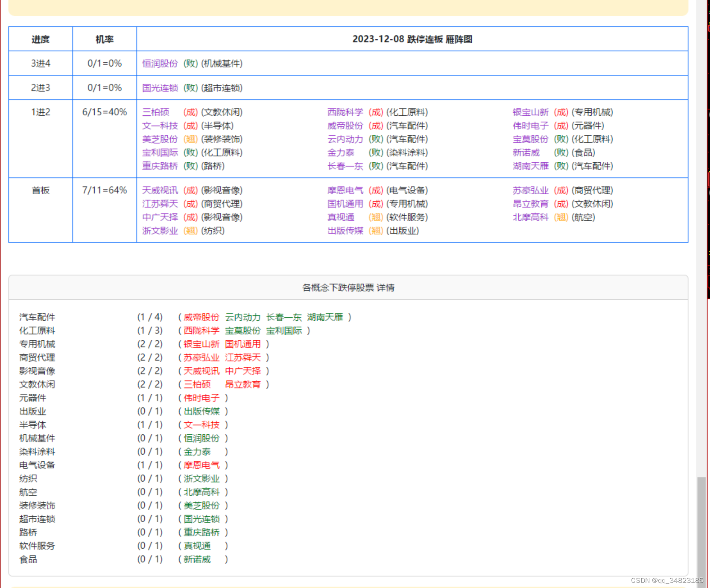Click 中广天择 in the 影视音像 detail row
The width and height of the screenshot is (710, 588).
pos(243,371)
